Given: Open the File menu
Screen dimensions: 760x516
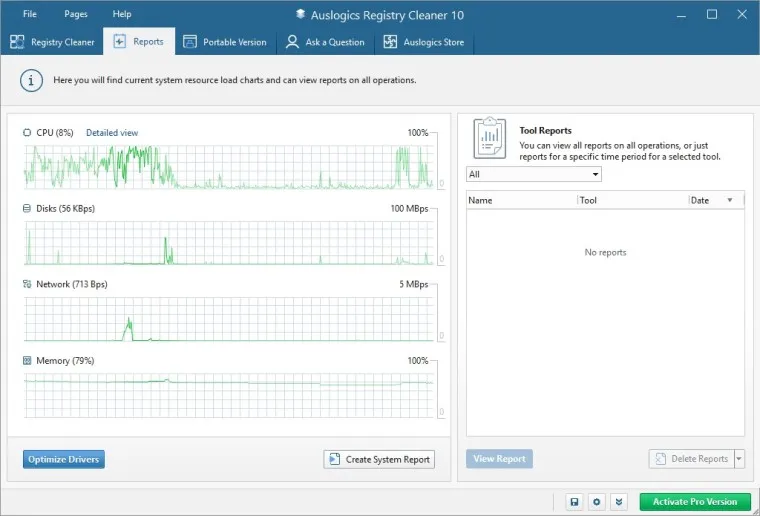Looking at the screenshot, I should [30, 14].
